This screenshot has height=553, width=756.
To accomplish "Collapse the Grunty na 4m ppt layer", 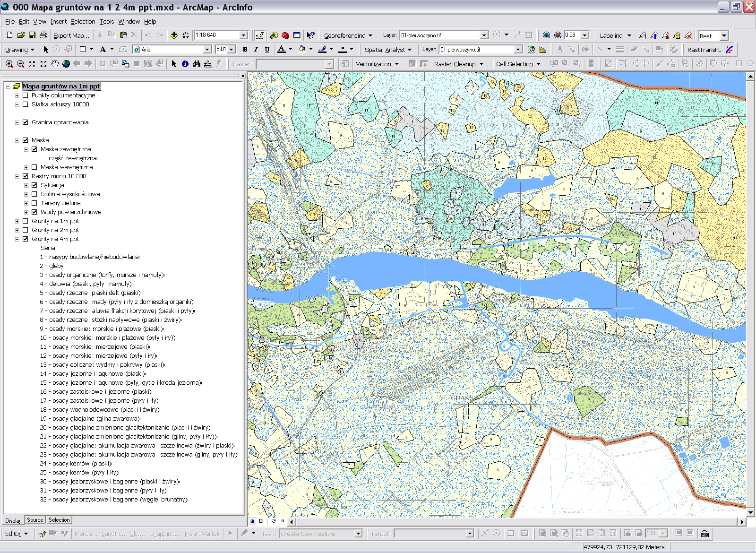I will coord(17,239).
